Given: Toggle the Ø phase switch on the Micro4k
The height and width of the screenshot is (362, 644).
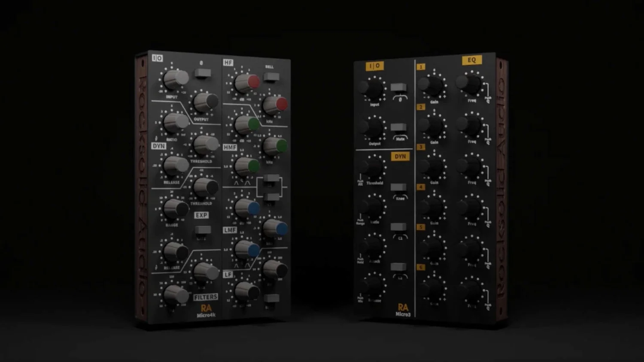Looking at the screenshot, I should pyautogui.click(x=202, y=73).
